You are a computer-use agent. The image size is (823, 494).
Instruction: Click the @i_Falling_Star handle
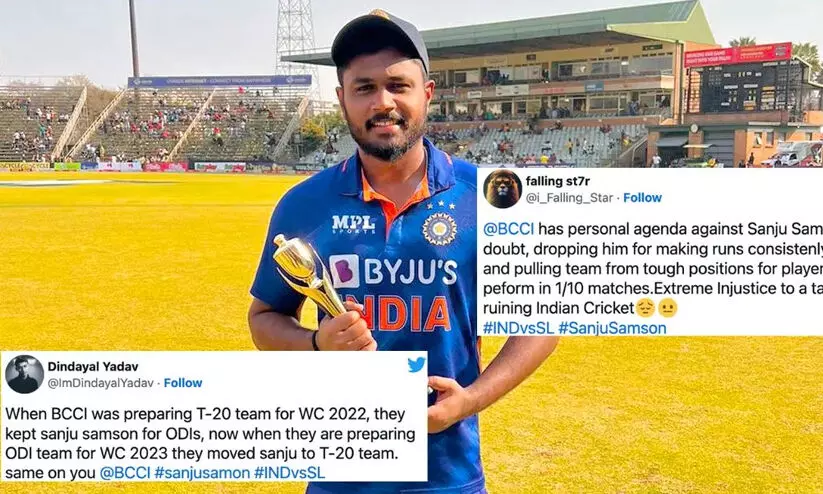[569, 198]
